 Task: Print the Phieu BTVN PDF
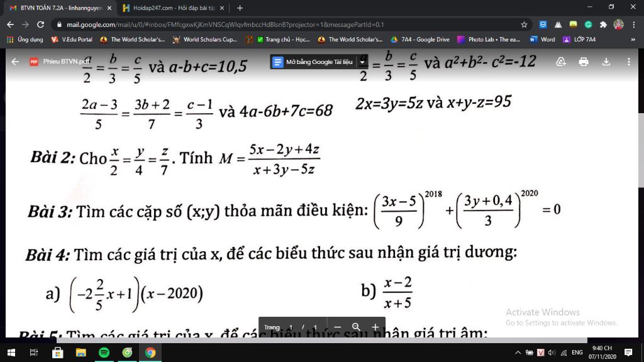[583, 62]
